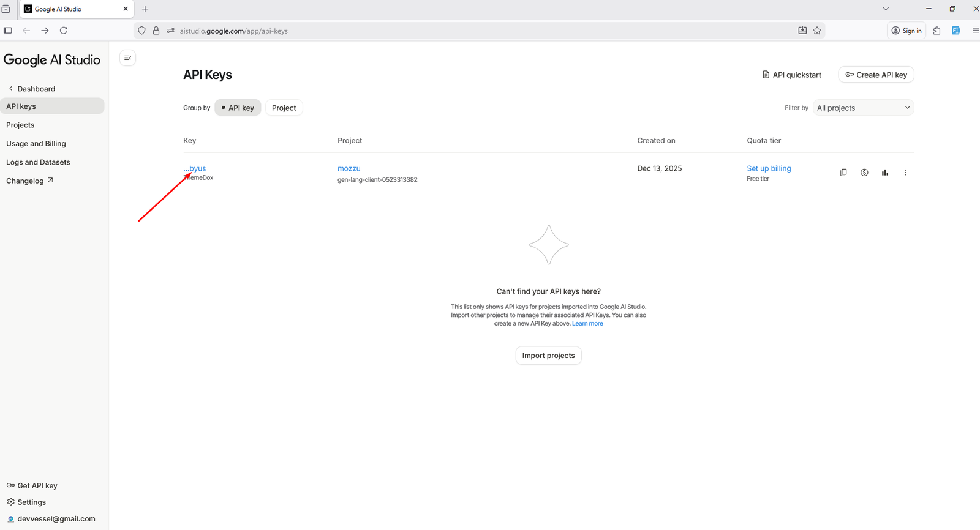This screenshot has height=530, width=980.
Task: Reload the page in browser
Action: [x=64, y=31]
